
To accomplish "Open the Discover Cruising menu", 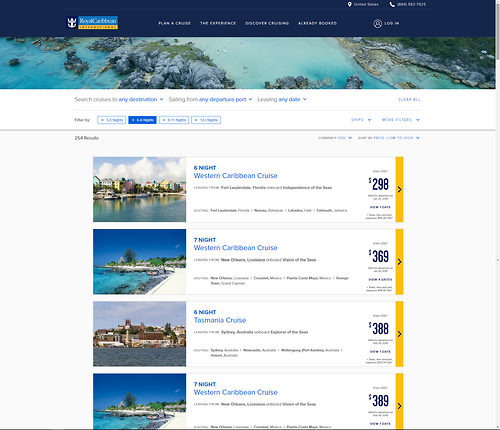I will [267, 23].
